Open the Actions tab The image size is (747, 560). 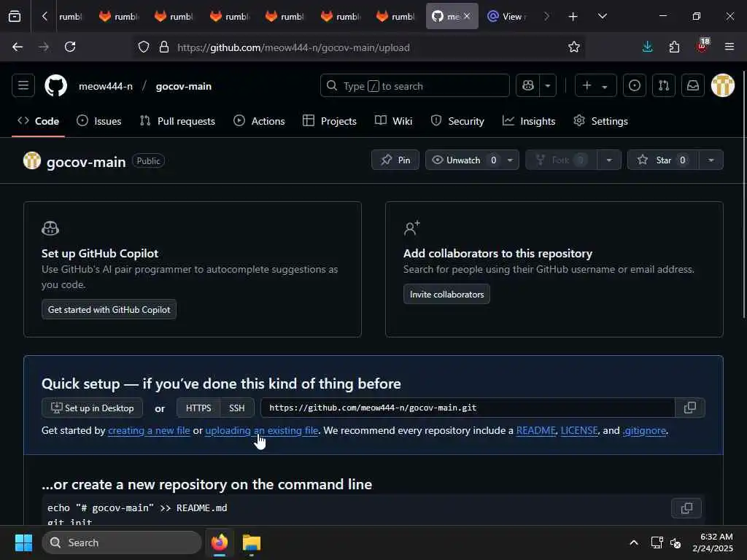coord(259,121)
